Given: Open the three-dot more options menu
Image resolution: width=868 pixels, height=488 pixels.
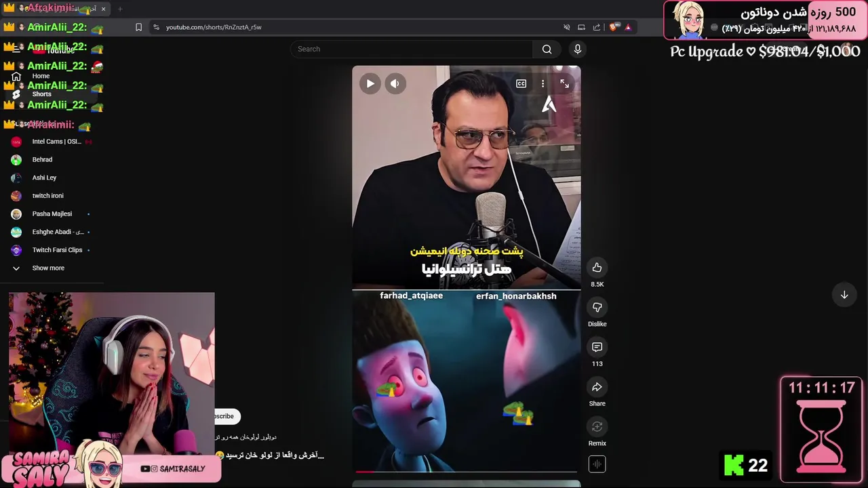Looking at the screenshot, I should (542, 83).
